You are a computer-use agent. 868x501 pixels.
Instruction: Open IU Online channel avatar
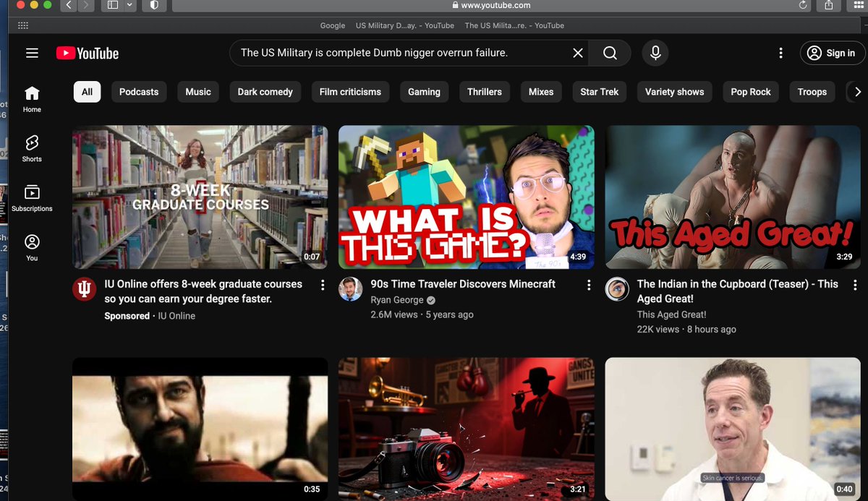(85, 289)
